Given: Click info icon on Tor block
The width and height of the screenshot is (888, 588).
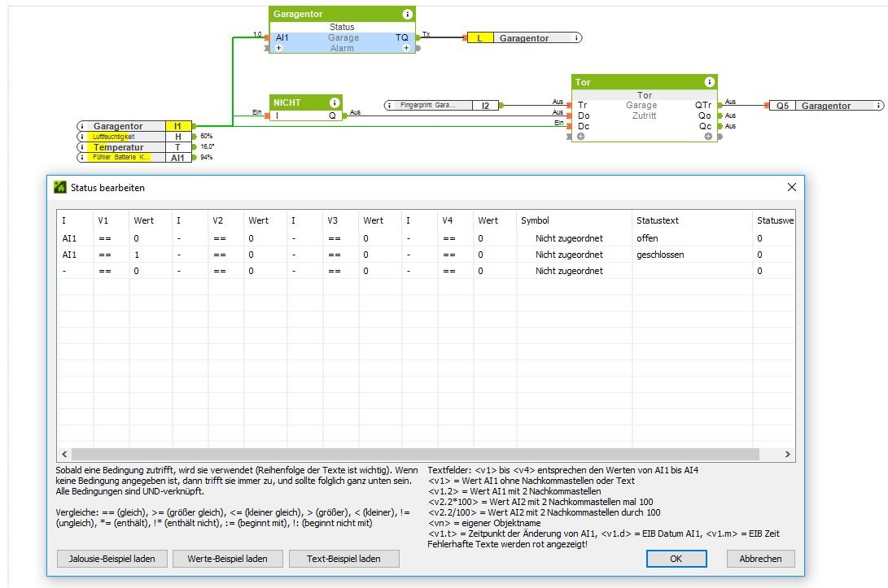Looking at the screenshot, I should click(x=709, y=82).
